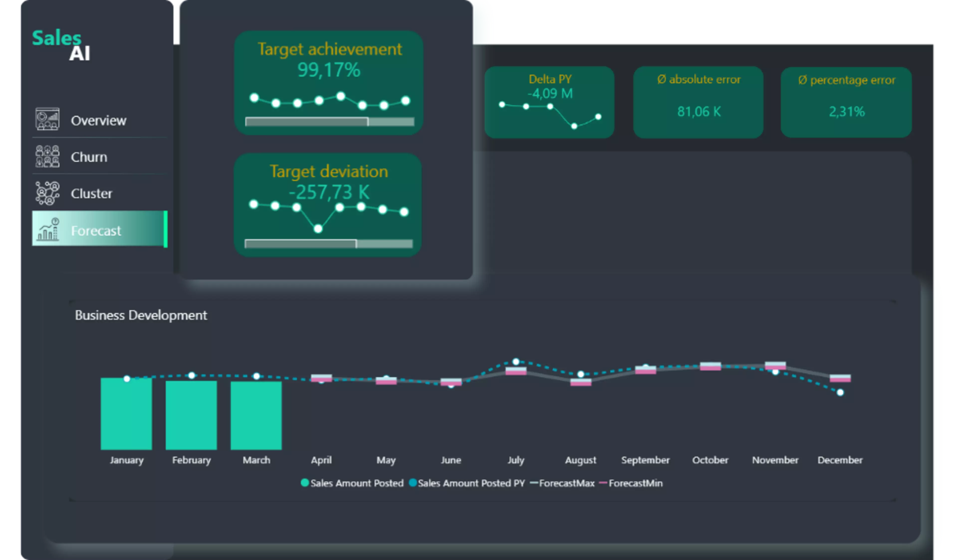Click the Target achievement progress bar

coord(330,122)
